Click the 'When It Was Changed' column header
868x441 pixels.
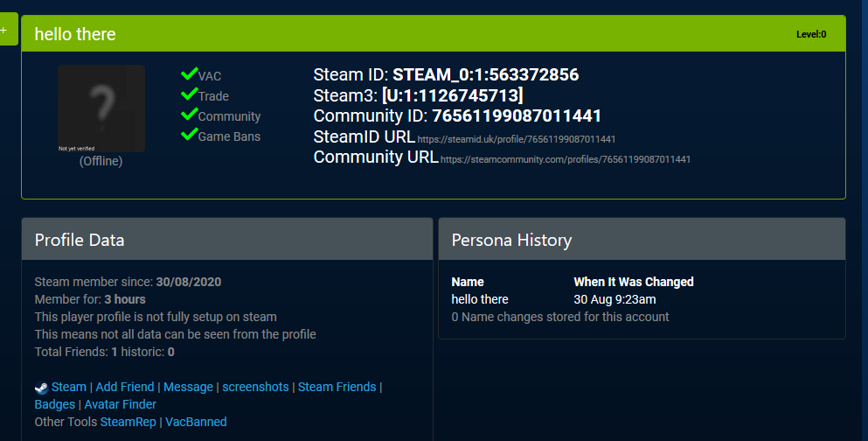point(634,282)
